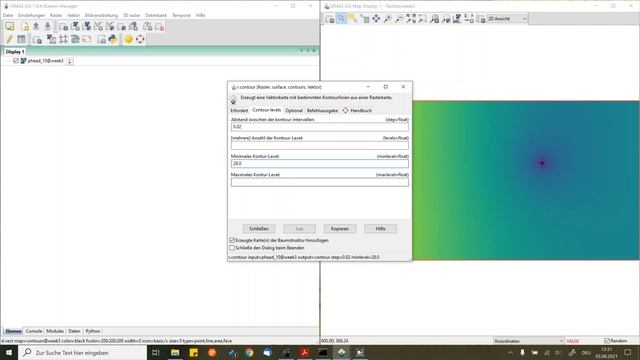This screenshot has height=360, width=640.
Task: Click the erase display icon
Action: tap(365, 19)
